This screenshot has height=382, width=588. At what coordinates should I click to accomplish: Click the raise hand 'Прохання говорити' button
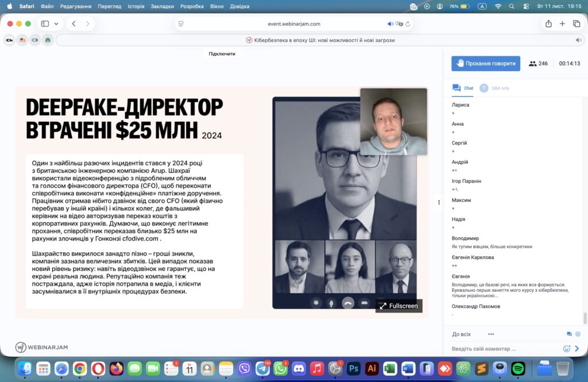(x=485, y=64)
